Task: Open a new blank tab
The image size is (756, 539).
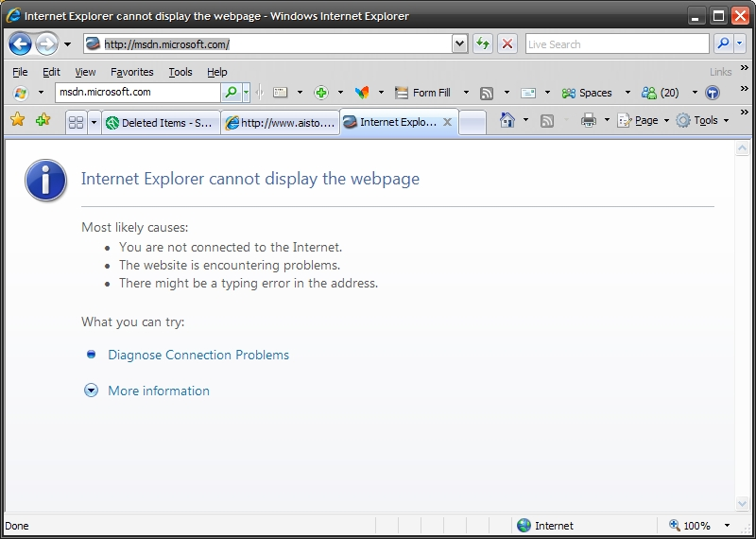Action: pyautogui.click(x=472, y=123)
